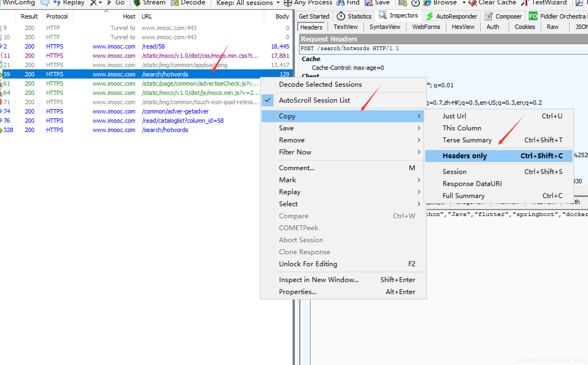The height and width of the screenshot is (365, 588).
Task: Open the Cookies inspector tab
Action: pyautogui.click(x=524, y=27)
